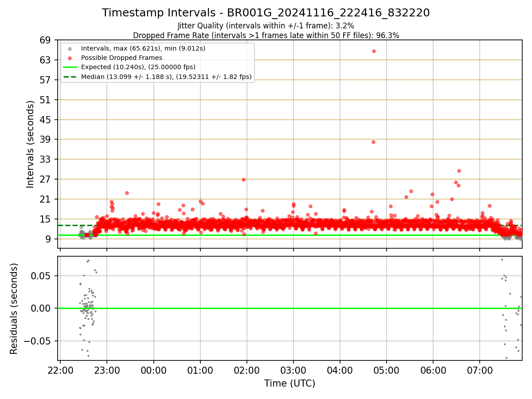Click the highest red outlier point near 65 seconds
Image resolution: width=532 pixels, height=399 pixels.
(374, 51)
